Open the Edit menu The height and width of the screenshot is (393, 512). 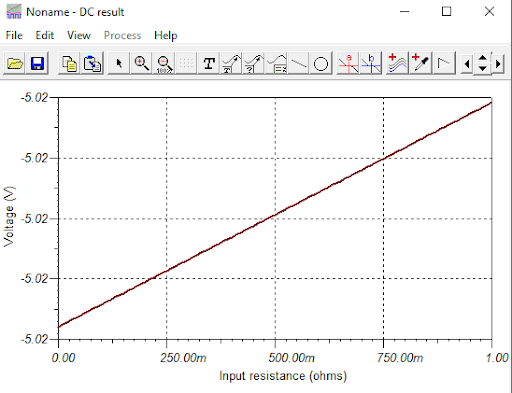pyautogui.click(x=45, y=35)
